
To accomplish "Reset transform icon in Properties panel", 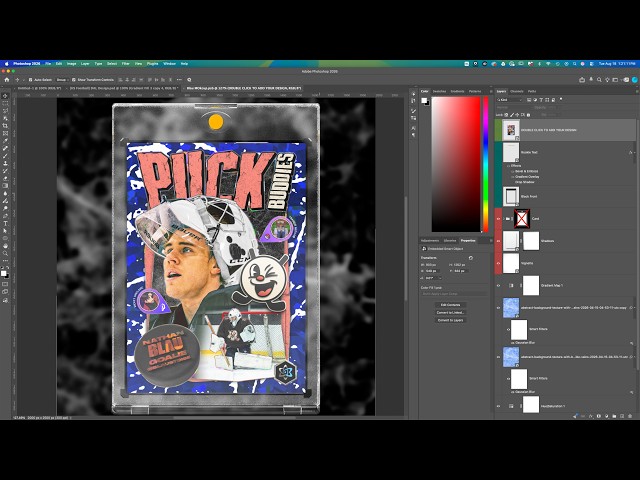I will tap(471, 258).
